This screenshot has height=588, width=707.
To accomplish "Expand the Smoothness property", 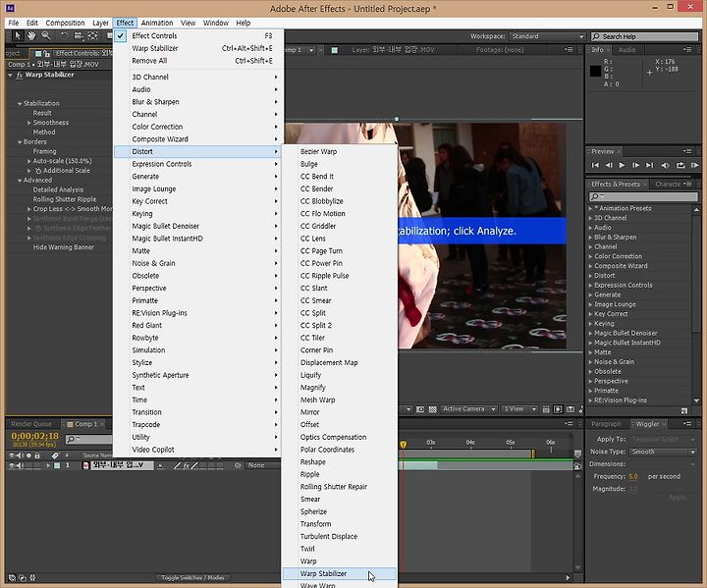I will coord(28,123).
